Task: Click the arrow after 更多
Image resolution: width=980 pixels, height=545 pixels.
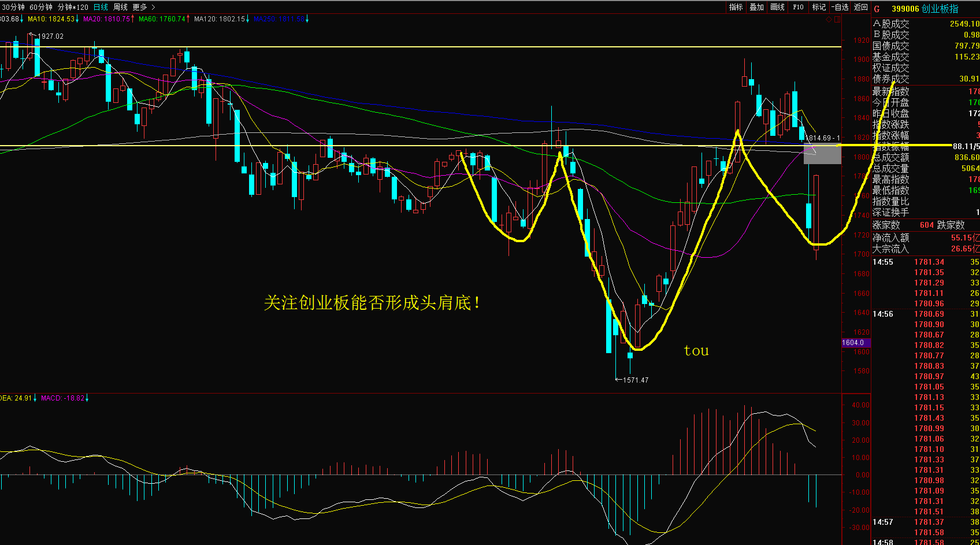Action: click(x=153, y=7)
